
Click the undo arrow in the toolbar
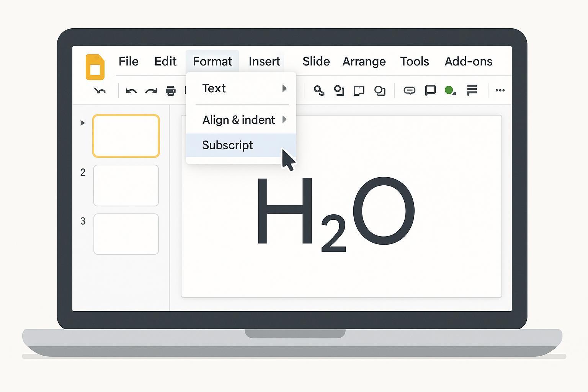coord(131,91)
